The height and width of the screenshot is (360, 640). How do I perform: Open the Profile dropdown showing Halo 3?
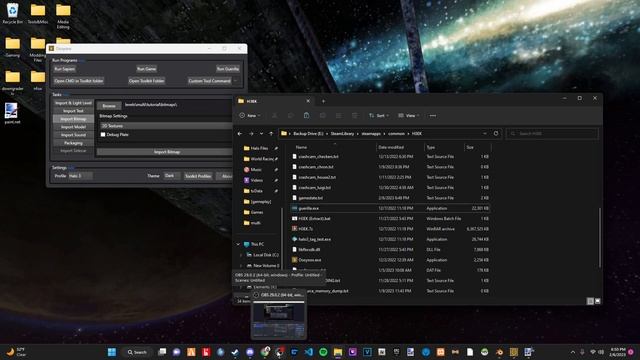point(80,176)
